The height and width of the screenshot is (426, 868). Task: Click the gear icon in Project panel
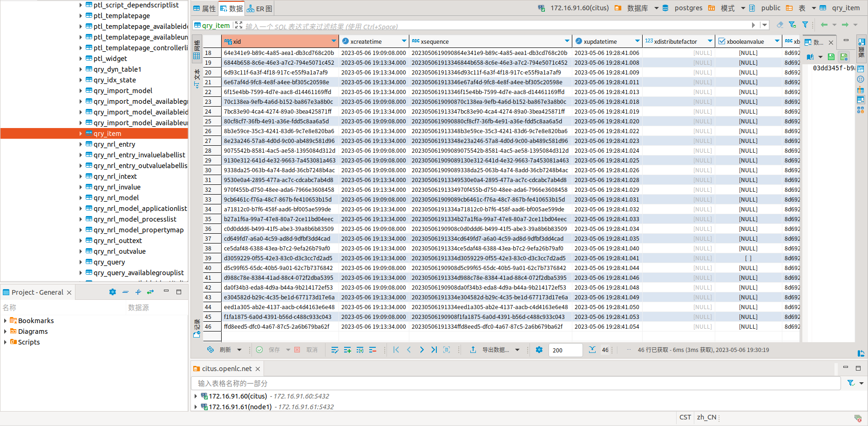(112, 292)
